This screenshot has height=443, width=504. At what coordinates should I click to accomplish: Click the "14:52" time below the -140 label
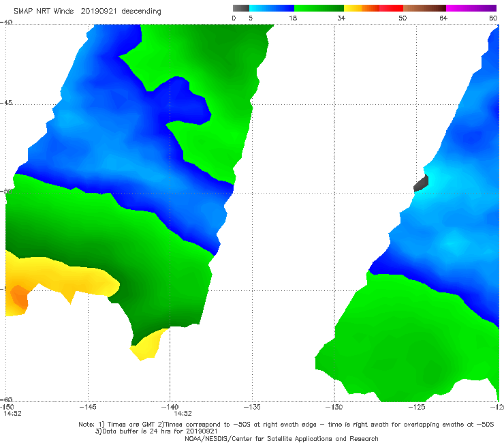point(183,414)
